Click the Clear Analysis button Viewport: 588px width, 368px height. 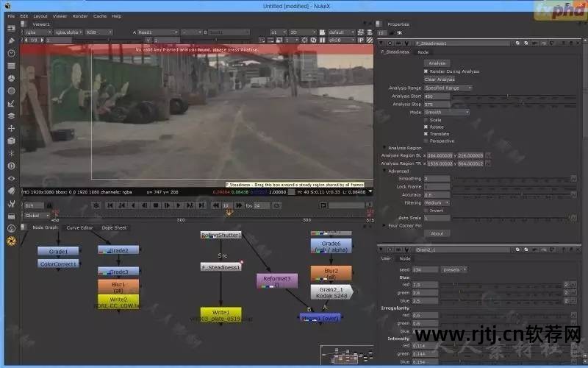[440, 79]
